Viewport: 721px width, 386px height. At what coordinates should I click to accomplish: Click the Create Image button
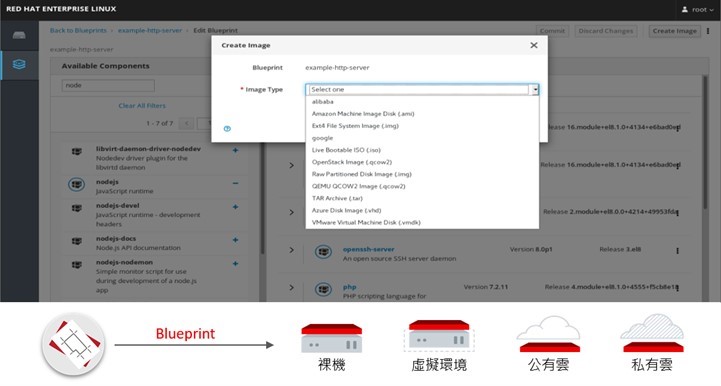tap(675, 31)
